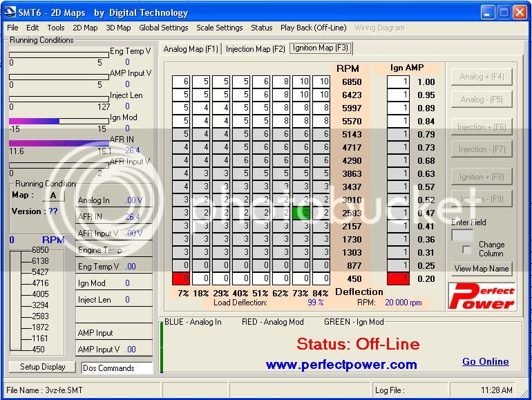
Task: Click the SMT6 title bar icon
Action: click(11, 12)
